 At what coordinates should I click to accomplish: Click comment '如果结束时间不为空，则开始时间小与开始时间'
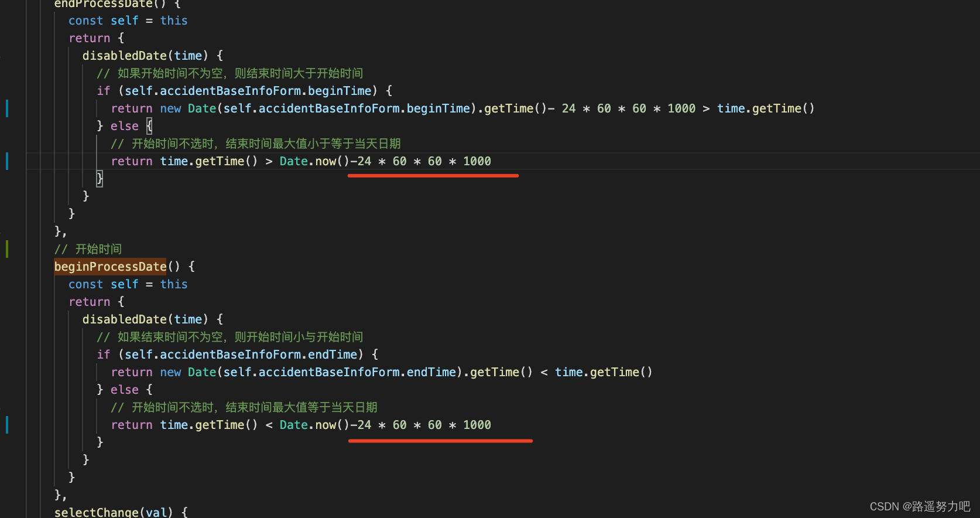(240, 337)
